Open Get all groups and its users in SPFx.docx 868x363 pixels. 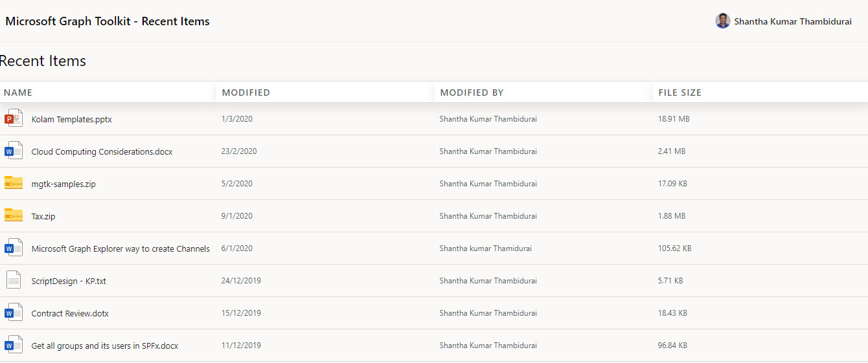pyautogui.click(x=105, y=346)
